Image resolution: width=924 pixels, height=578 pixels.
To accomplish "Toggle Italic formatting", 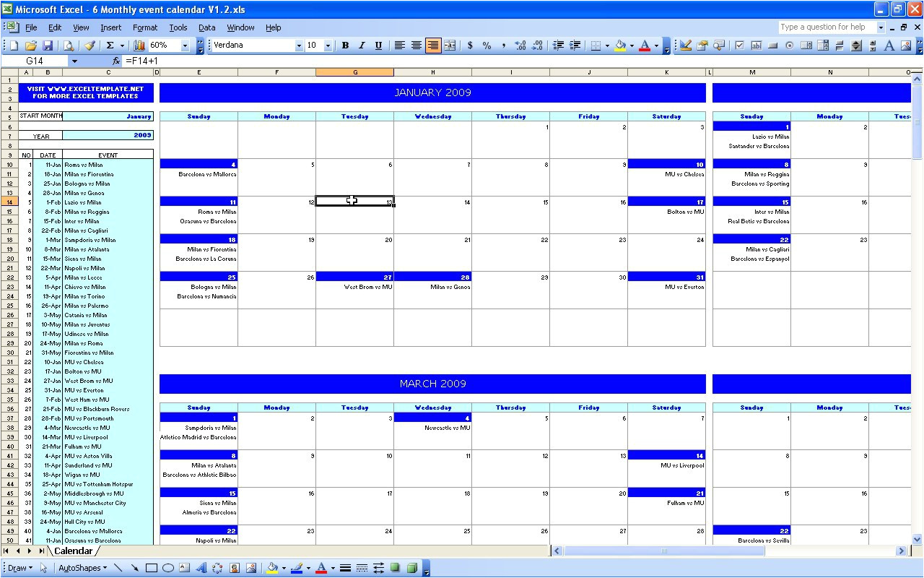I will 362,46.
